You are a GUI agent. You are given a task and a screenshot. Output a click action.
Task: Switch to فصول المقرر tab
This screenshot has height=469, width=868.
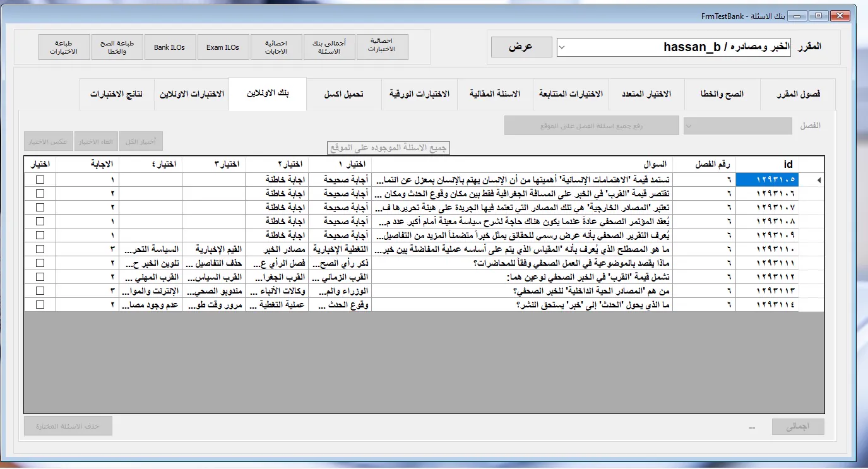[798, 94]
